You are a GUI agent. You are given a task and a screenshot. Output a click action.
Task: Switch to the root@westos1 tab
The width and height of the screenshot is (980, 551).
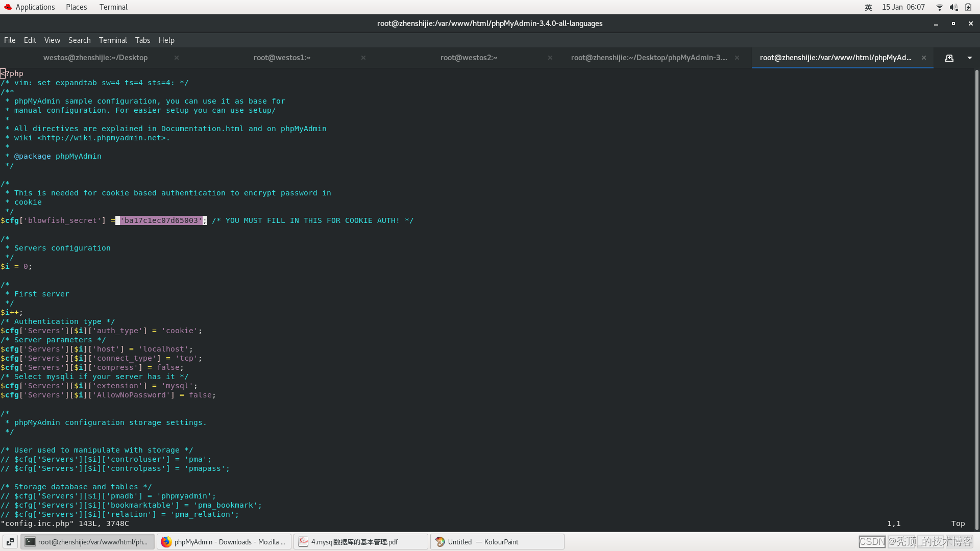pyautogui.click(x=282, y=58)
